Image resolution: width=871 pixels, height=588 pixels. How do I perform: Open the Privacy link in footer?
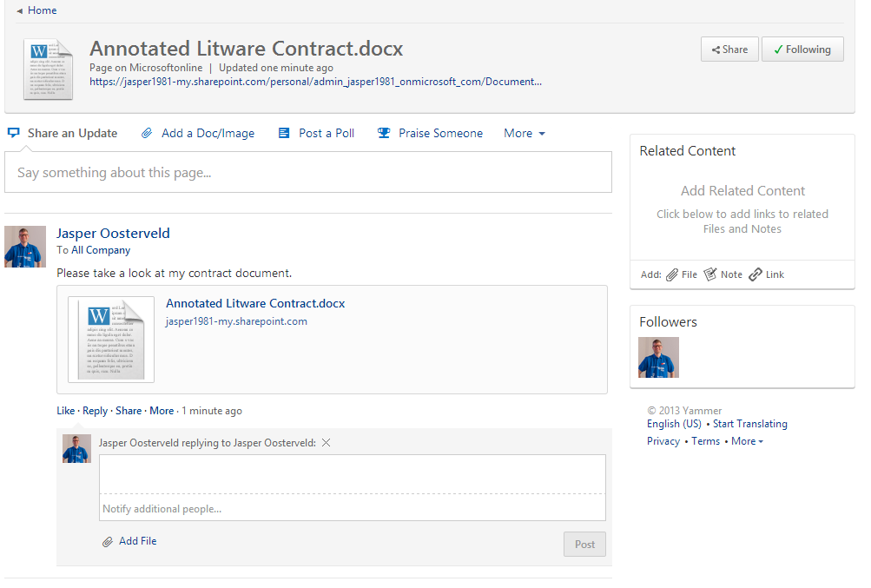(663, 441)
